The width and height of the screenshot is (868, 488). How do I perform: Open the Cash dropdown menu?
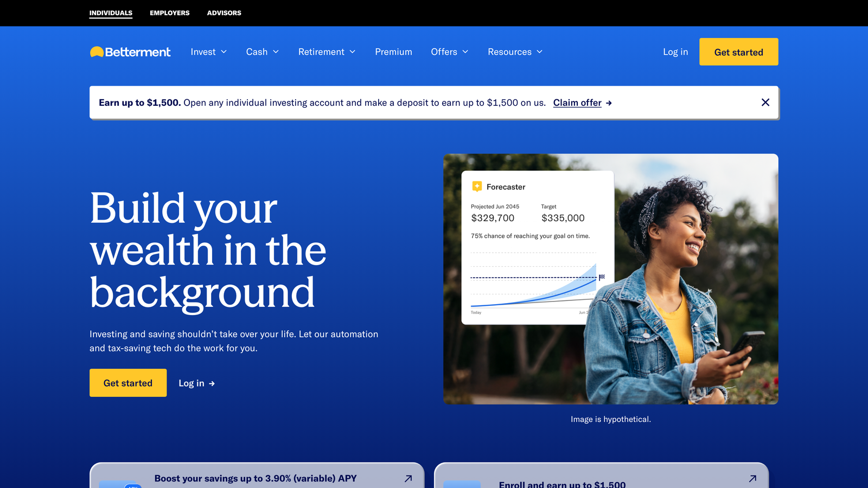pyautogui.click(x=262, y=52)
